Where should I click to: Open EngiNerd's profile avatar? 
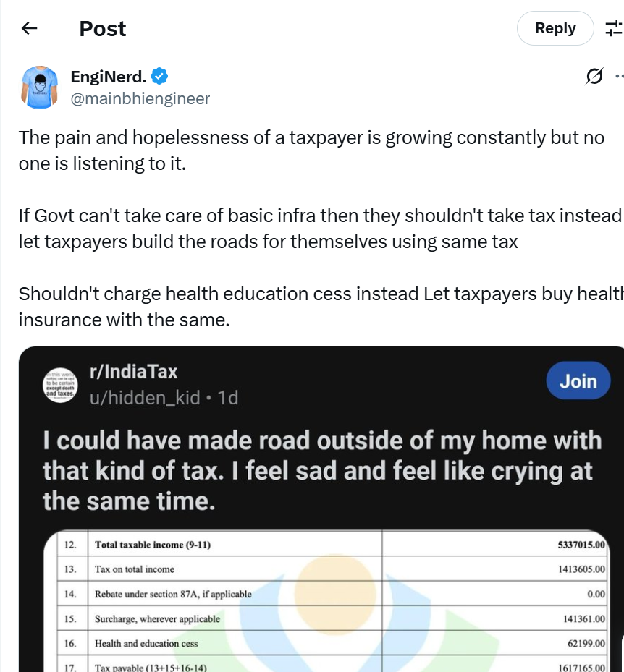coord(40,87)
